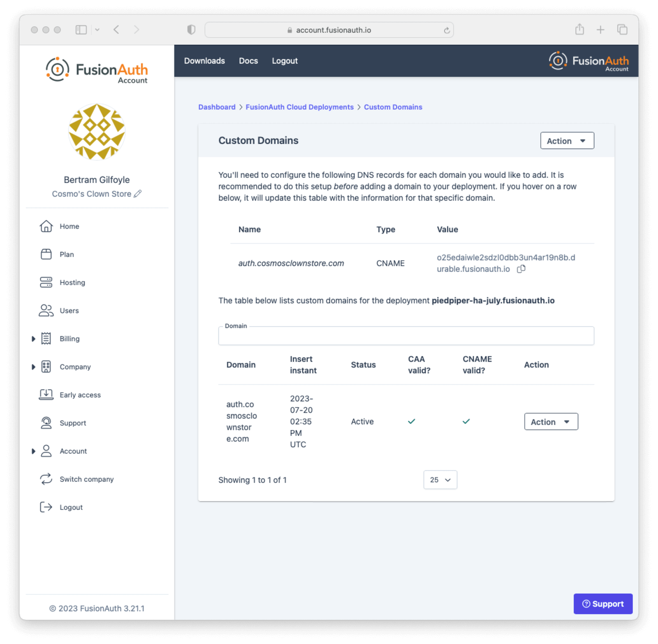Go forward with Safari forward arrow

click(x=137, y=30)
